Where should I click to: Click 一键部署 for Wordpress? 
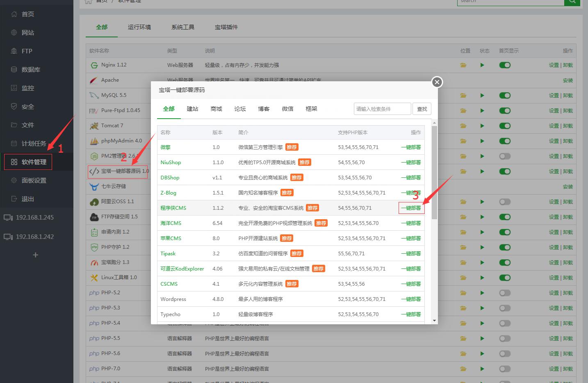(411, 299)
